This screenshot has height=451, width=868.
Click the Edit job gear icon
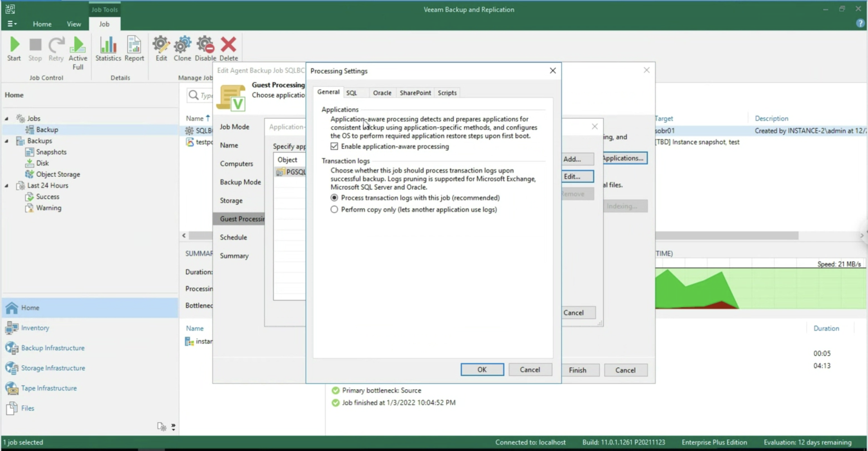pyautogui.click(x=161, y=49)
